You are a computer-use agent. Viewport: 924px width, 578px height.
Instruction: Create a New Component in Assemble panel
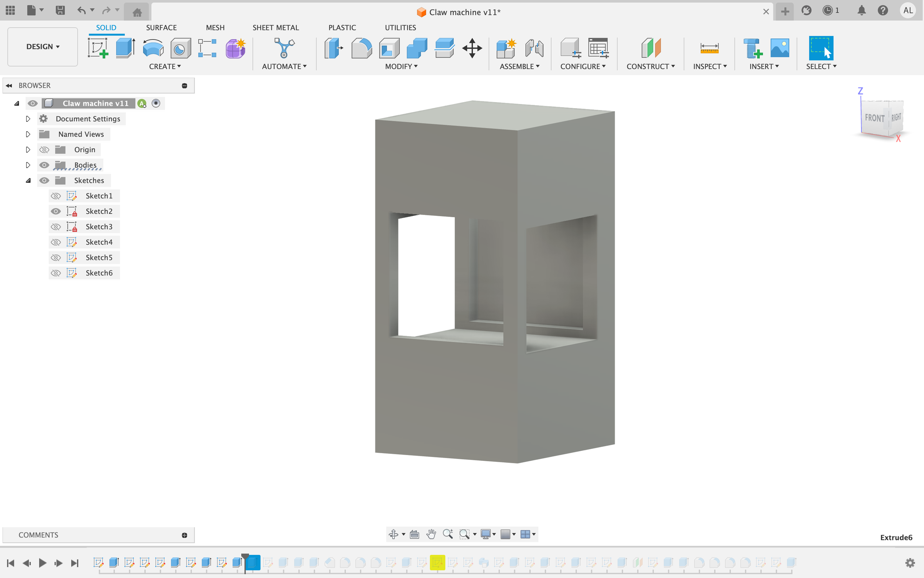(506, 48)
